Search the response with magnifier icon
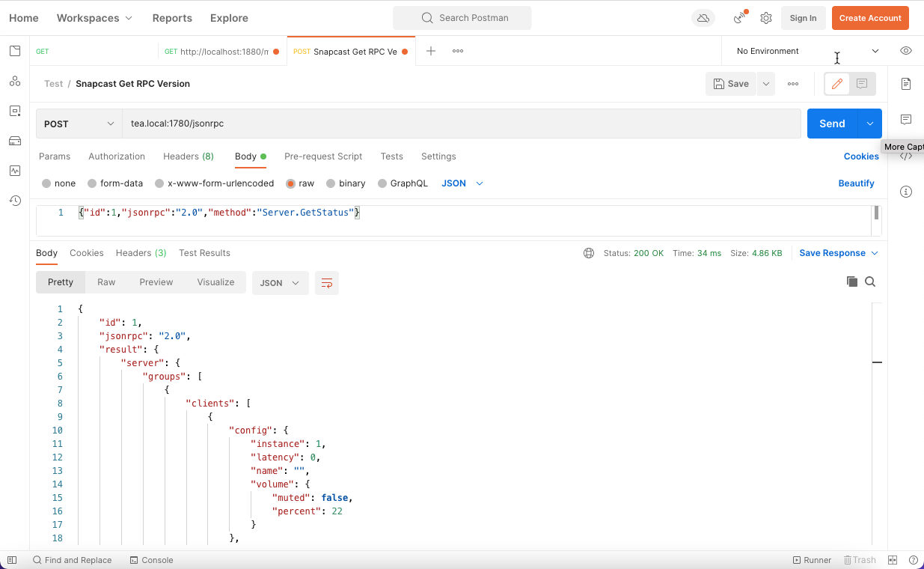924x569 pixels. tap(870, 282)
